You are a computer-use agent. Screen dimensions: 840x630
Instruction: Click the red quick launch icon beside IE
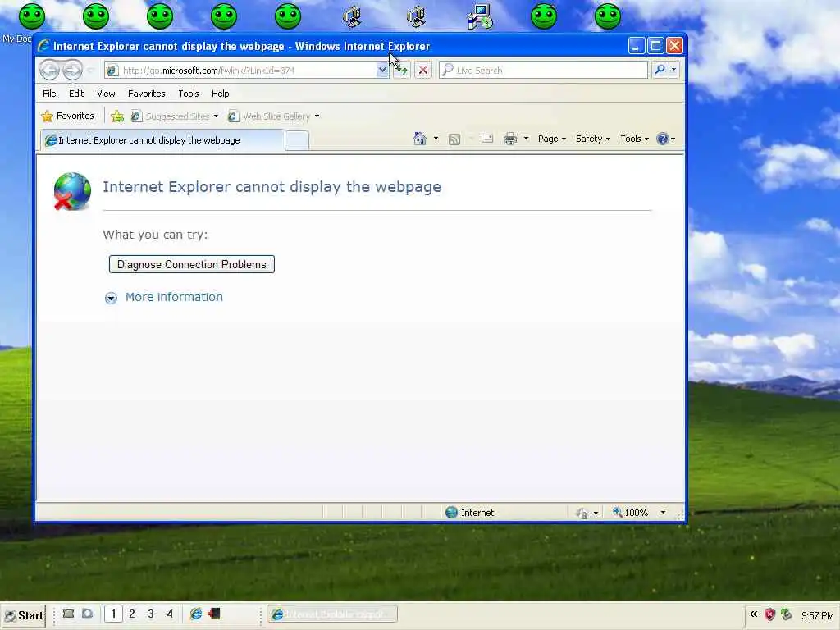214,614
